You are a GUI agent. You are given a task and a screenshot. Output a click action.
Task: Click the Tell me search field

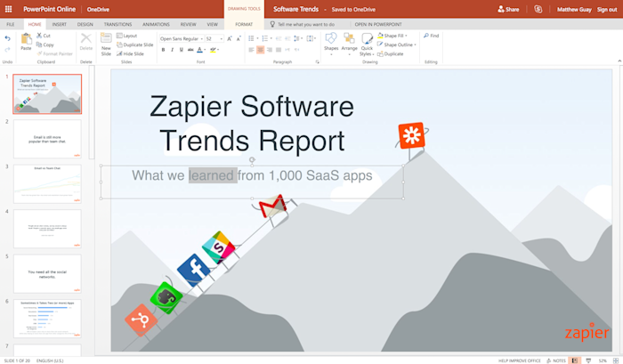306,24
